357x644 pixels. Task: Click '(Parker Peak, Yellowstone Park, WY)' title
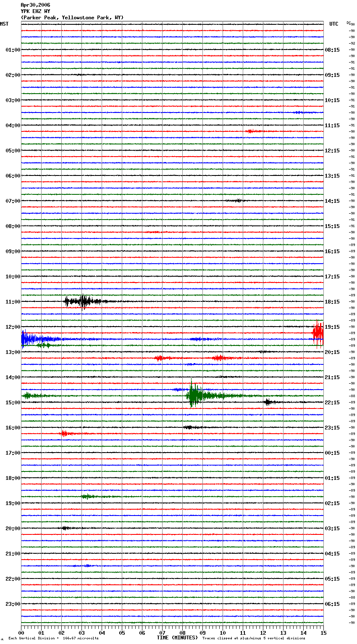[72, 18]
